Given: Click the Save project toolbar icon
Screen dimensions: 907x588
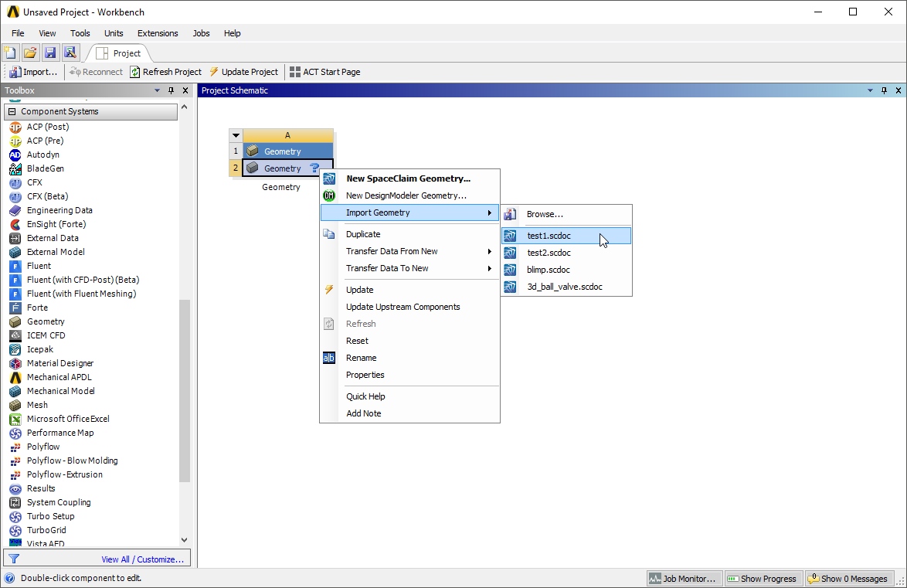Looking at the screenshot, I should click(50, 52).
